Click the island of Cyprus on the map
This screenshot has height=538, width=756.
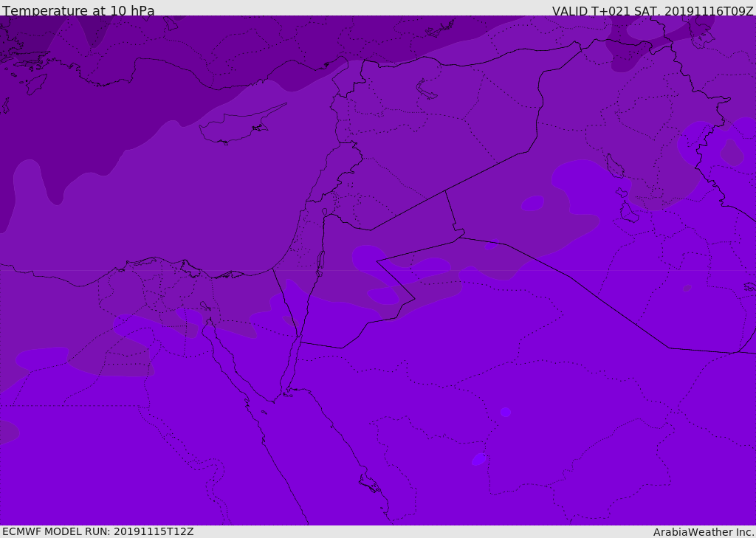236,128
